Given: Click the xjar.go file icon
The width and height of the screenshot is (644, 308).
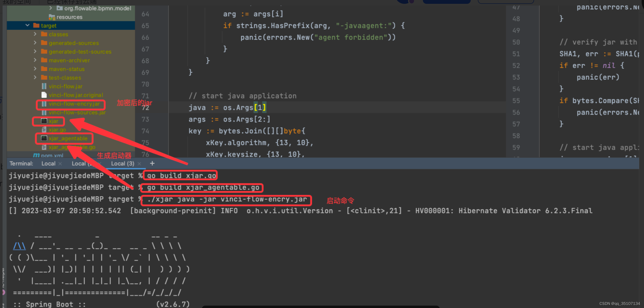Looking at the screenshot, I should click(x=44, y=130).
